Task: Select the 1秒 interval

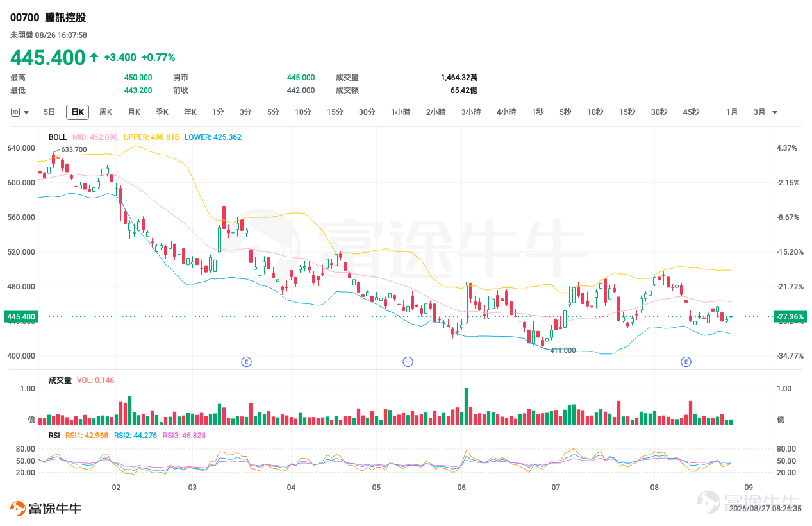Action: [537, 112]
